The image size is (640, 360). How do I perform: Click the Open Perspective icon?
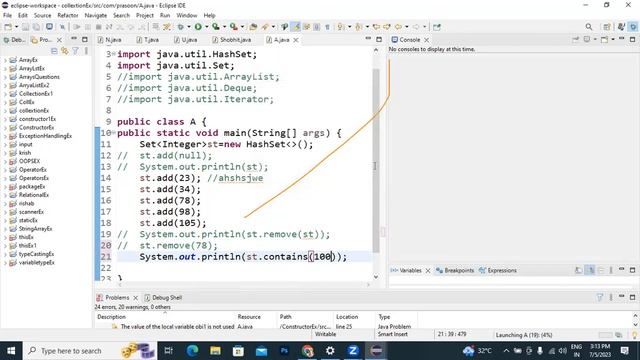(x=607, y=27)
